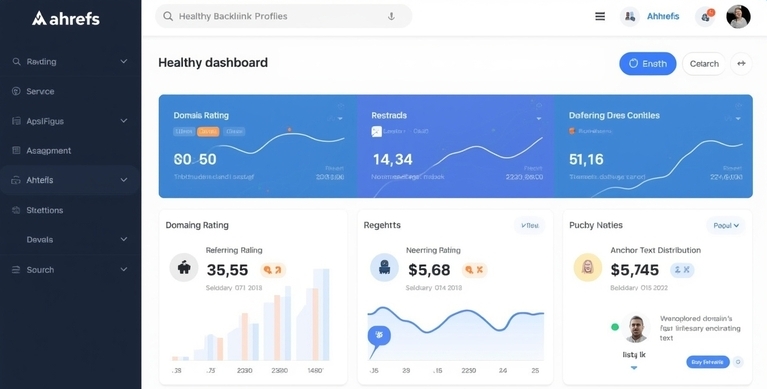Click the Healthy dashboard page title
This screenshot has height=389, width=767.
213,63
